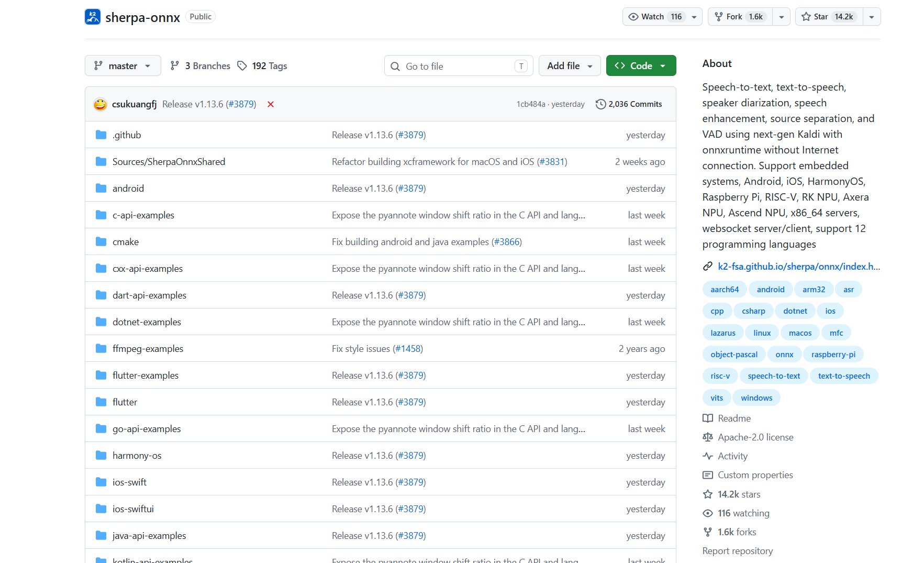Star the sherpa-onnx repository
Screen dimensions: 924x563
click(x=829, y=17)
